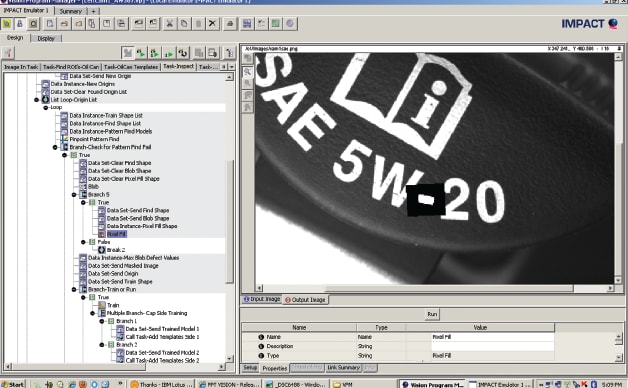This screenshot has width=628, height=388.
Task: Collapse Multiple Branch- Cap Side Training
Action: [93, 313]
